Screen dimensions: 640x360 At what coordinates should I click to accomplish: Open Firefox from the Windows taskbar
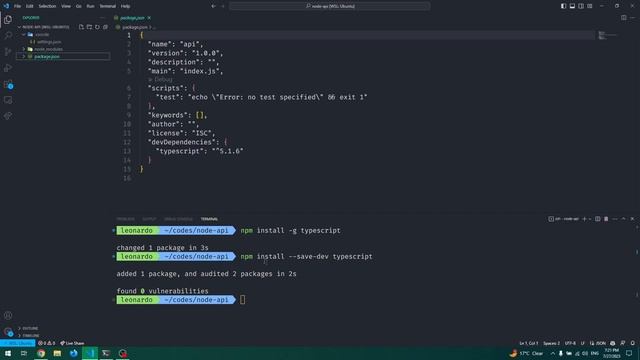point(73,353)
